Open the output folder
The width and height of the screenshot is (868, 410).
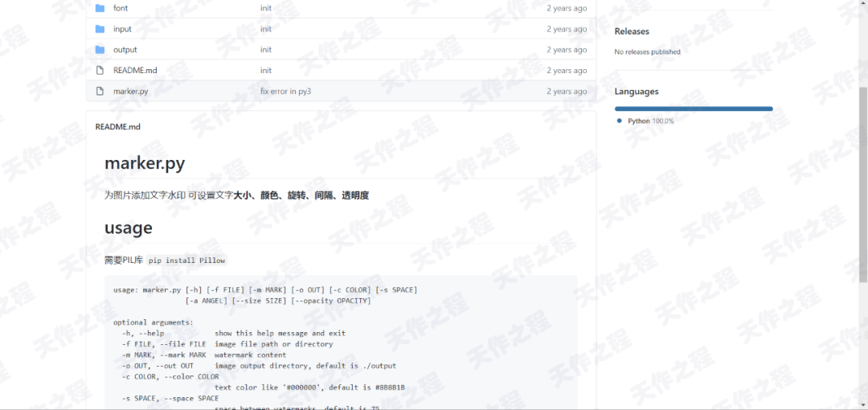(x=125, y=50)
